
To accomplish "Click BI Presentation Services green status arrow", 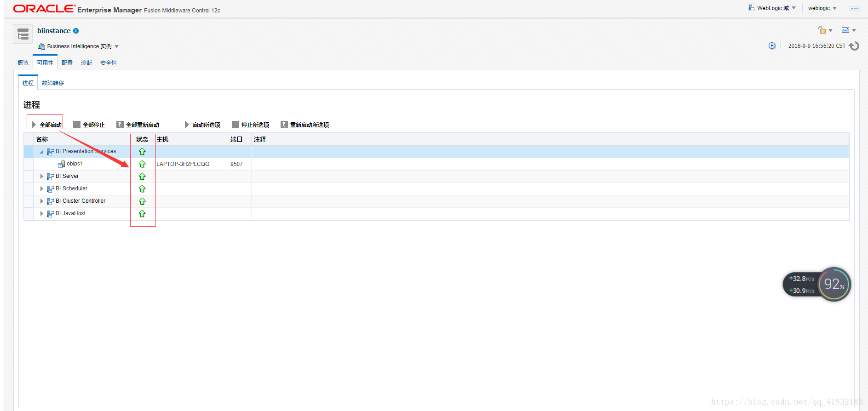I will point(142,152).
